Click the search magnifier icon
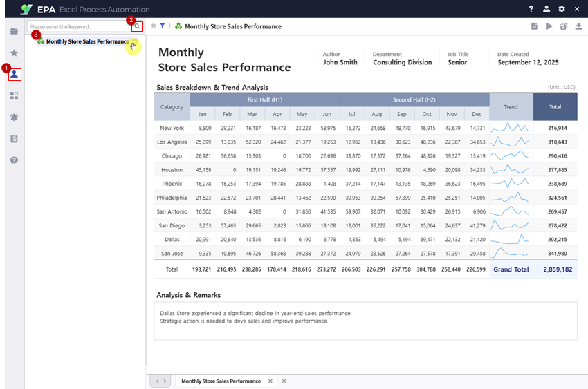Screen dimensions: 588x389 coord(137,26)
